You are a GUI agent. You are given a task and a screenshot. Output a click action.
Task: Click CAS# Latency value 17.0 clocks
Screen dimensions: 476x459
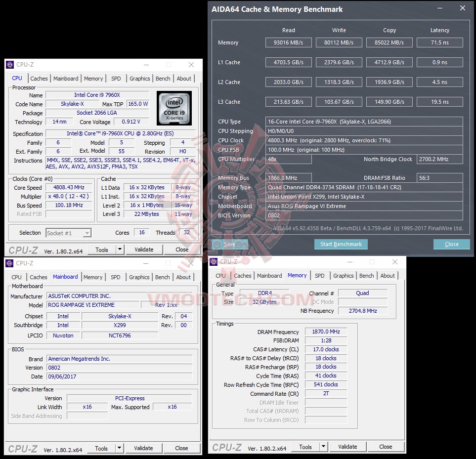[x=326, y=349]
